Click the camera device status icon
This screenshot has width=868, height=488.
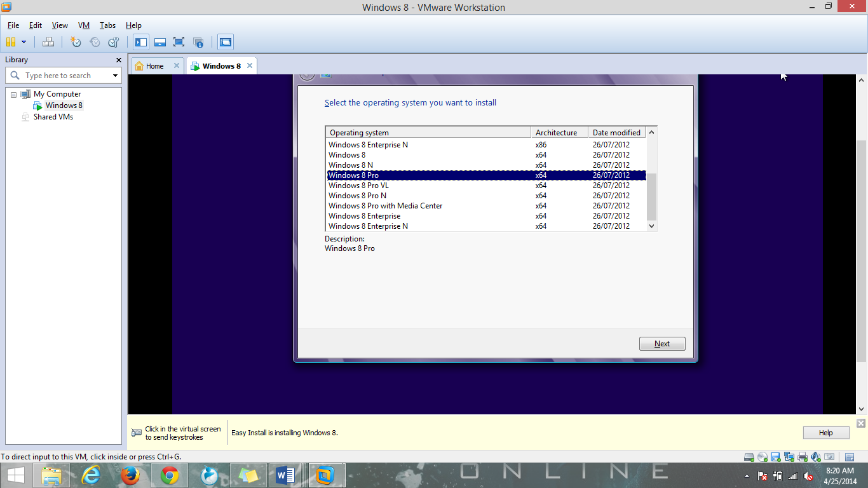830,457
